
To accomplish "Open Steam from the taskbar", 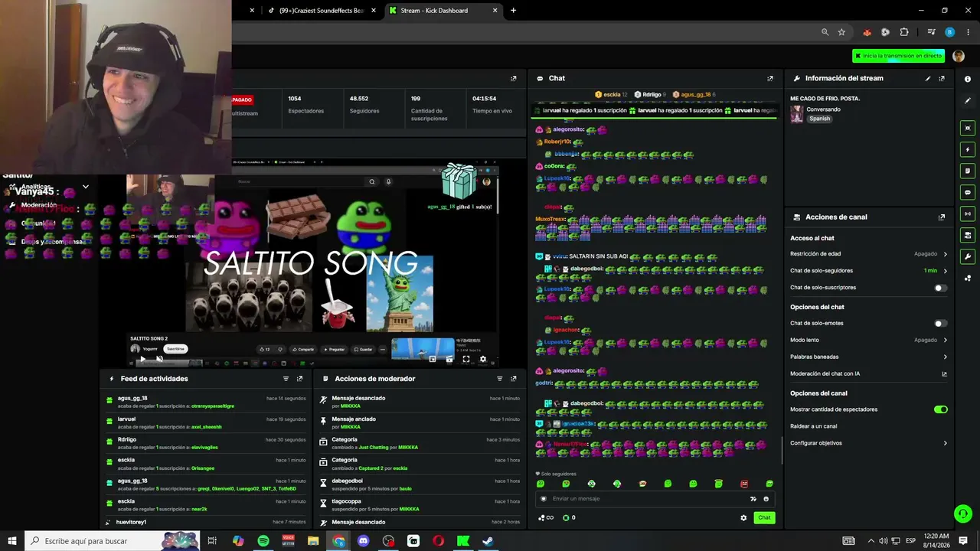I will click(x=488, y=541).
